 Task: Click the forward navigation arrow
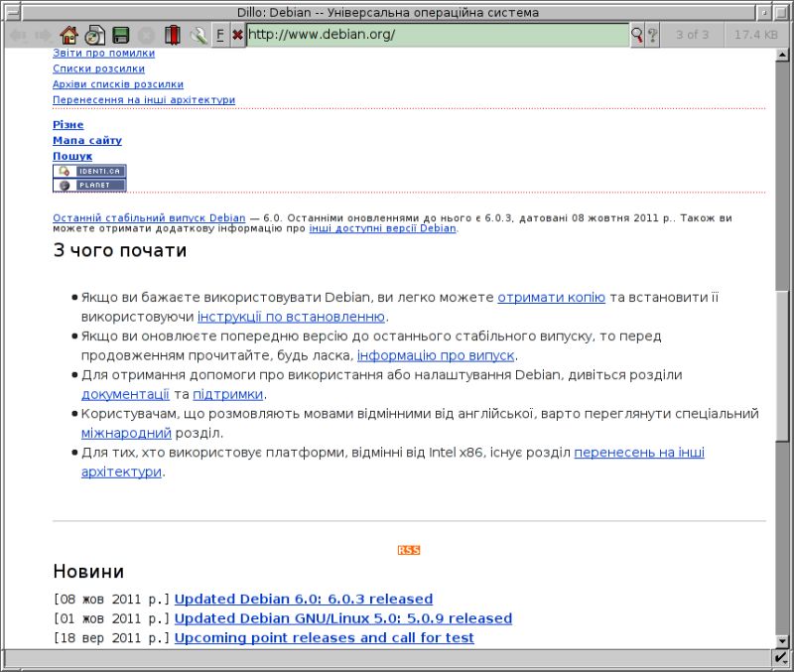click(x=42, y=34)
